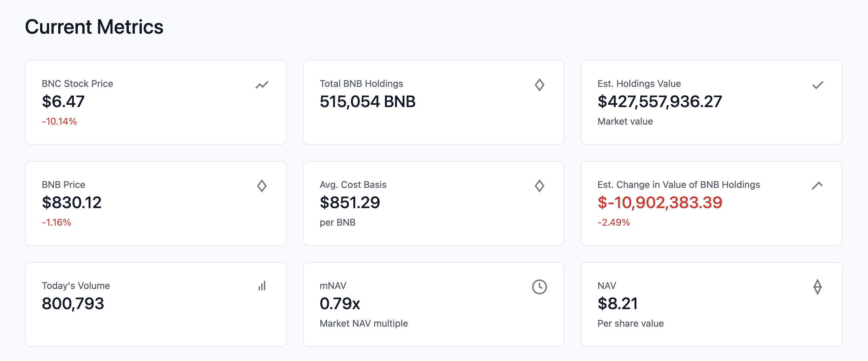This screenshot has width=868, height=361.
Task: Collapse the Est. Change in Value card via chevron
Action: tap(817, 186)
